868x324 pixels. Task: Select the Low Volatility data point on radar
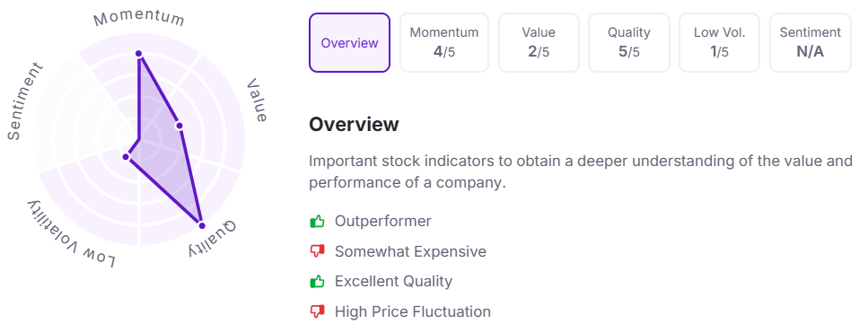click(x=126, y=157)
